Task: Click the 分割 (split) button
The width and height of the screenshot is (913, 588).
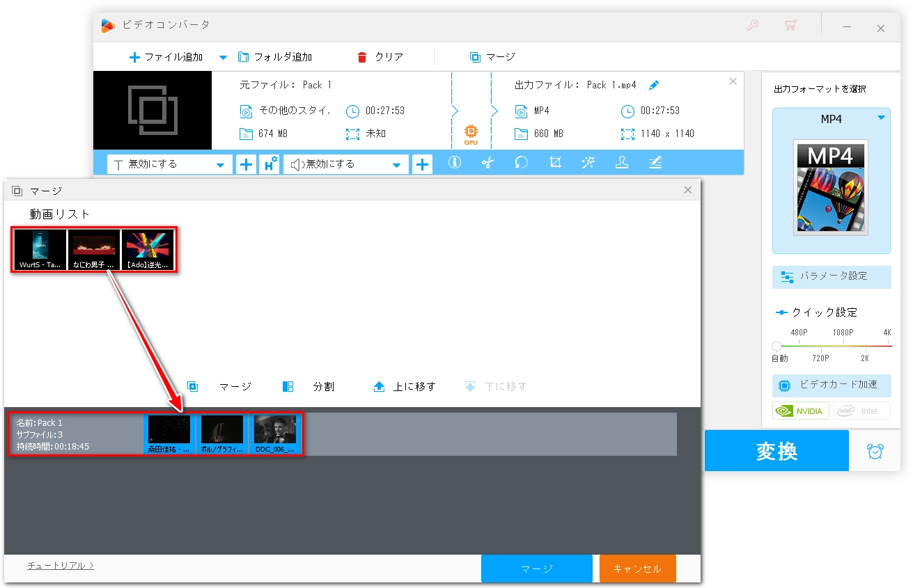Action: (x=309, y=386)
